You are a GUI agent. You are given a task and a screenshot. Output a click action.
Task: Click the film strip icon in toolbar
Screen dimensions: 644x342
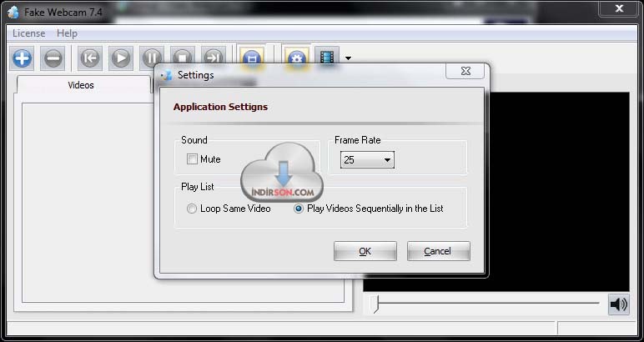point(327,58)
